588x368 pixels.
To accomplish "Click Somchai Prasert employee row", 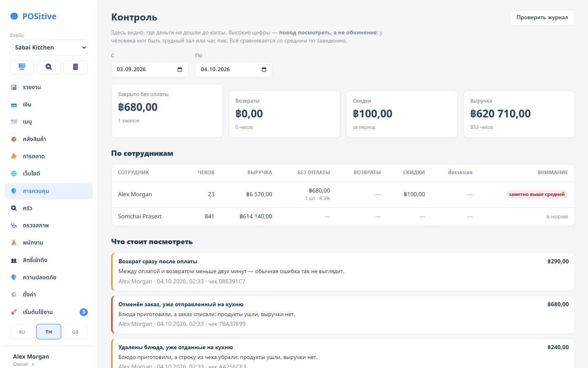I will [343, 217].
